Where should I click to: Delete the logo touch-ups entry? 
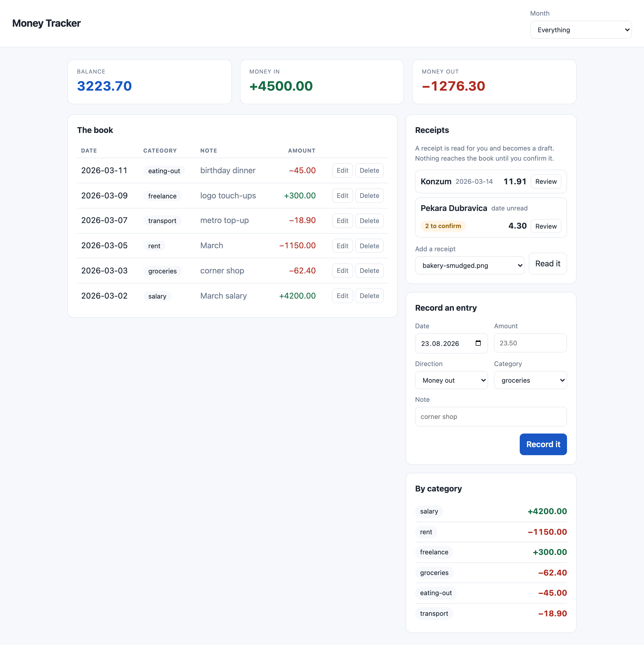(x=369, y=196)
